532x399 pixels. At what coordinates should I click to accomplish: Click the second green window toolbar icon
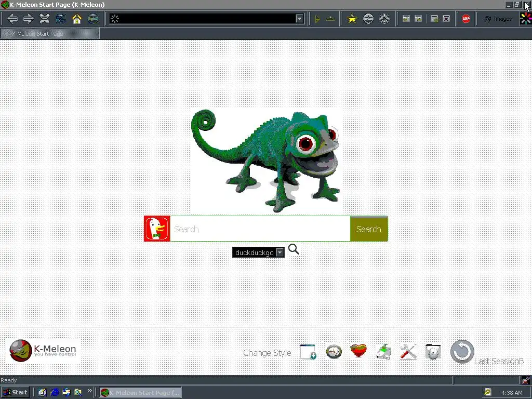418,19
